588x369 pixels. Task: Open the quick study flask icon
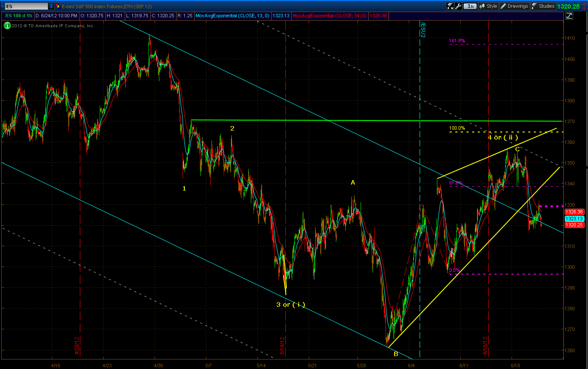pos(450,6)
